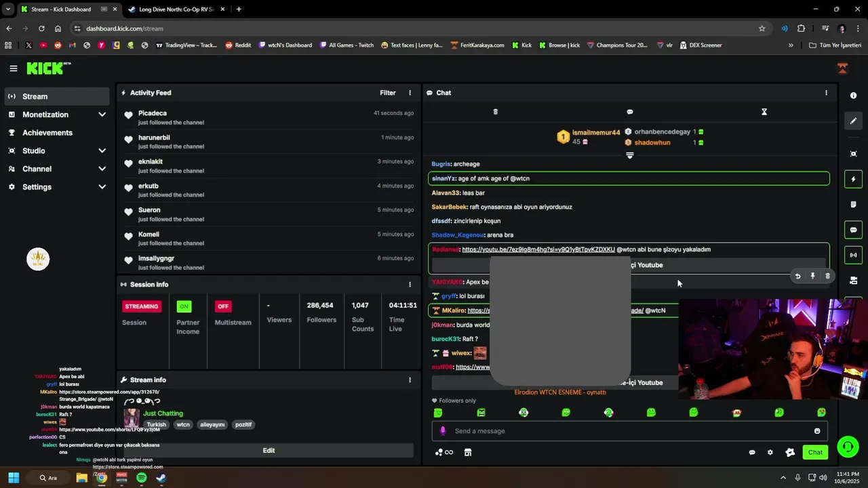Open Stream info three-dot options
868x488 pixels.
pyautogui.click(x=410, y=380)
